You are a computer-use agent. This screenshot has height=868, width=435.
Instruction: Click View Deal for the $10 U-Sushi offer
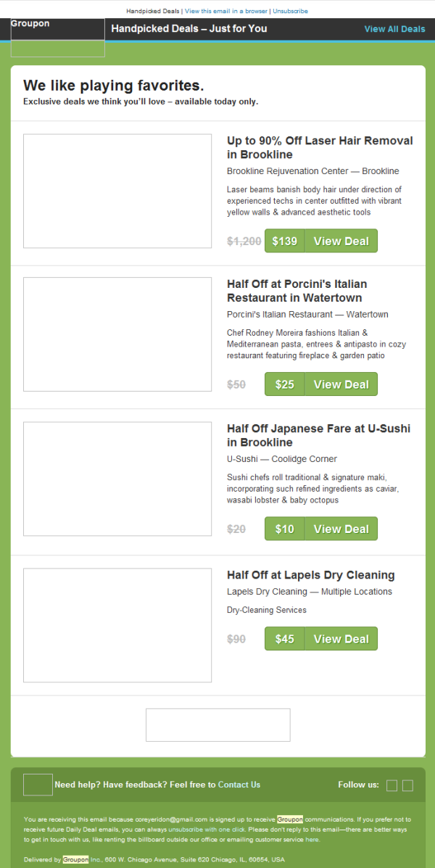[x=341, y=529]
